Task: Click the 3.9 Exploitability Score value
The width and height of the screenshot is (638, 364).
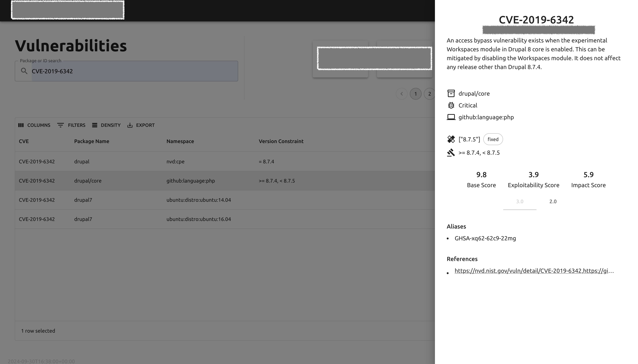Action: (x=534, y=174)
